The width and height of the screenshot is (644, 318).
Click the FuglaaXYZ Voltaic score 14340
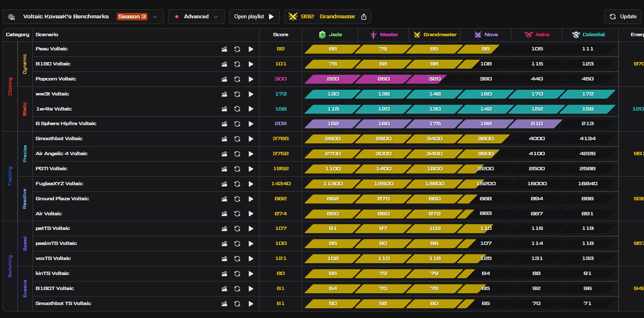pos(281,184)
